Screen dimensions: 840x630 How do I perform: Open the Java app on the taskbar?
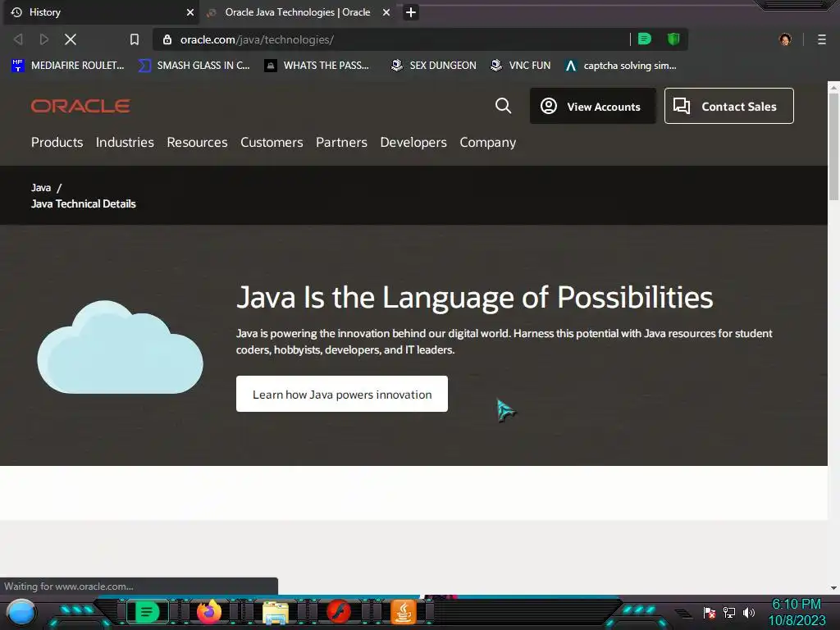[x=404, y=612]
